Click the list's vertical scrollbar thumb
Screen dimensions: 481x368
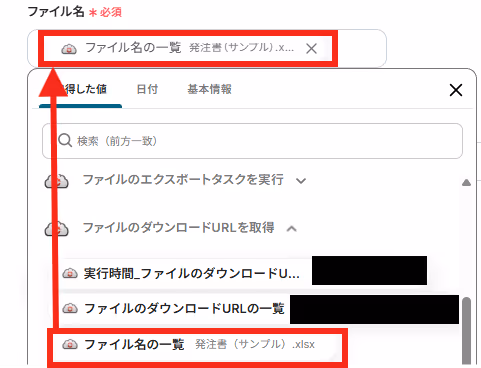click(x=467, y=332)
